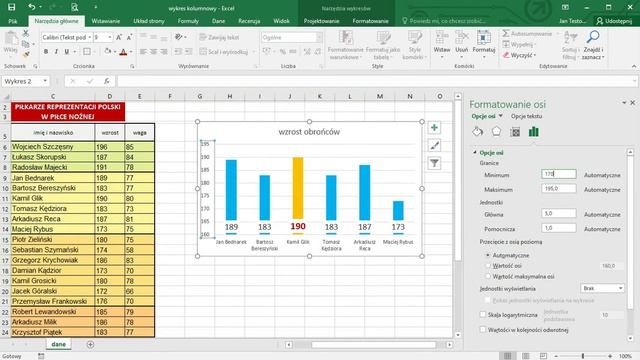Click the Minimum value input field
The height and width of the screenshot is (360, 640).
pos(559,174)
